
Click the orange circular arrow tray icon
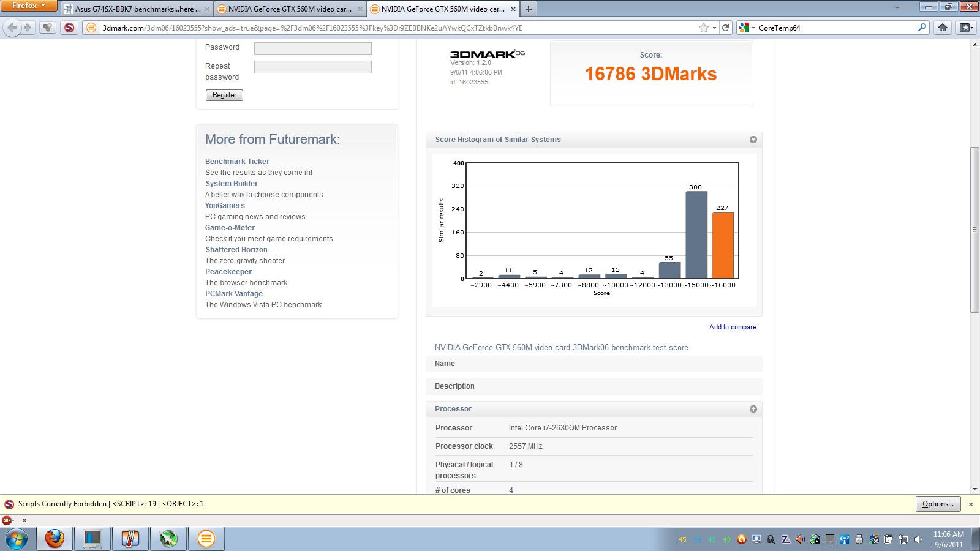coord(742,539)
